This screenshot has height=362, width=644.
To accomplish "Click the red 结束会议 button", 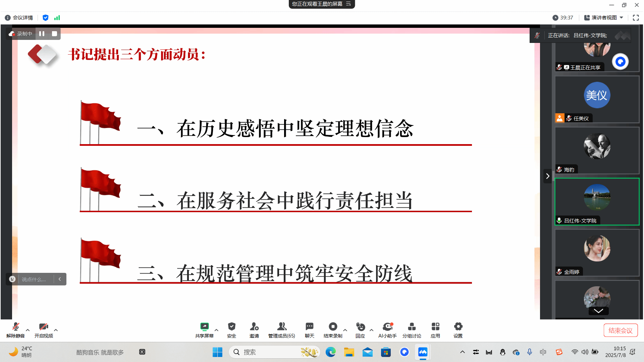I will tap(620, 330).
